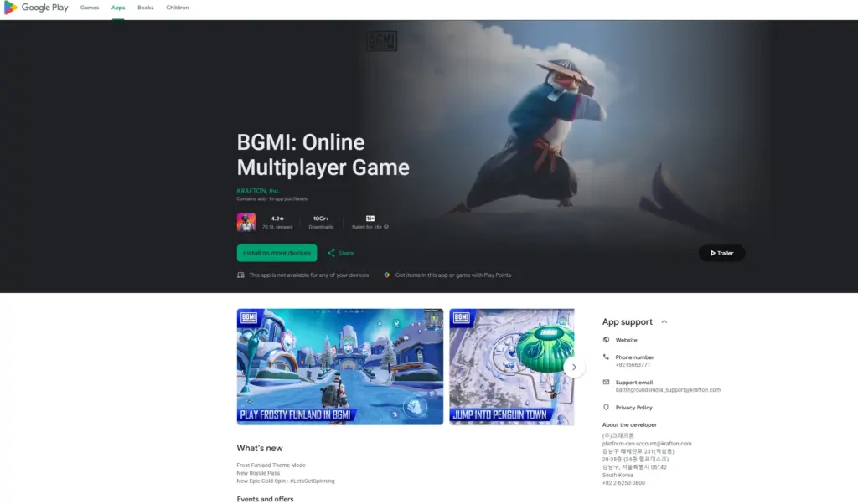Open the developer Website link
Viewport: 858px width, 504px height.
627,340
